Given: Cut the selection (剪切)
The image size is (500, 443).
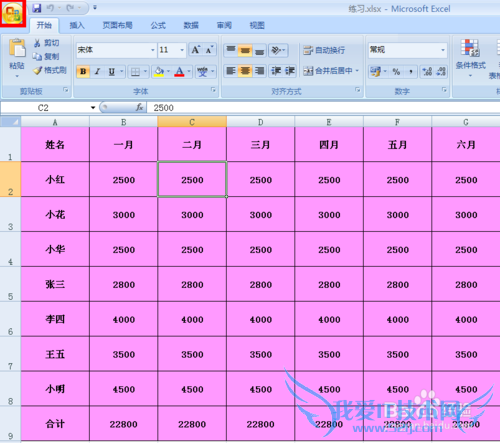Looking at the screenshot, I should click(x=47, y=43).
